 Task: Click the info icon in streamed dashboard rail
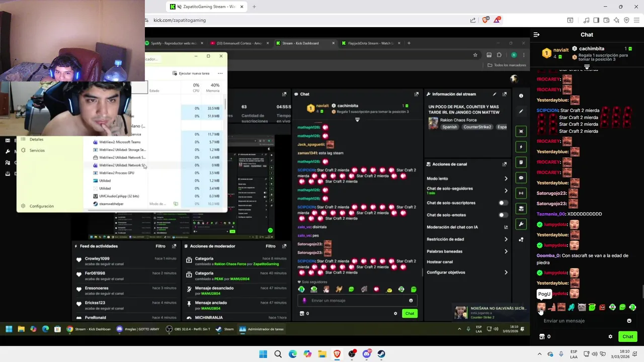521,96
